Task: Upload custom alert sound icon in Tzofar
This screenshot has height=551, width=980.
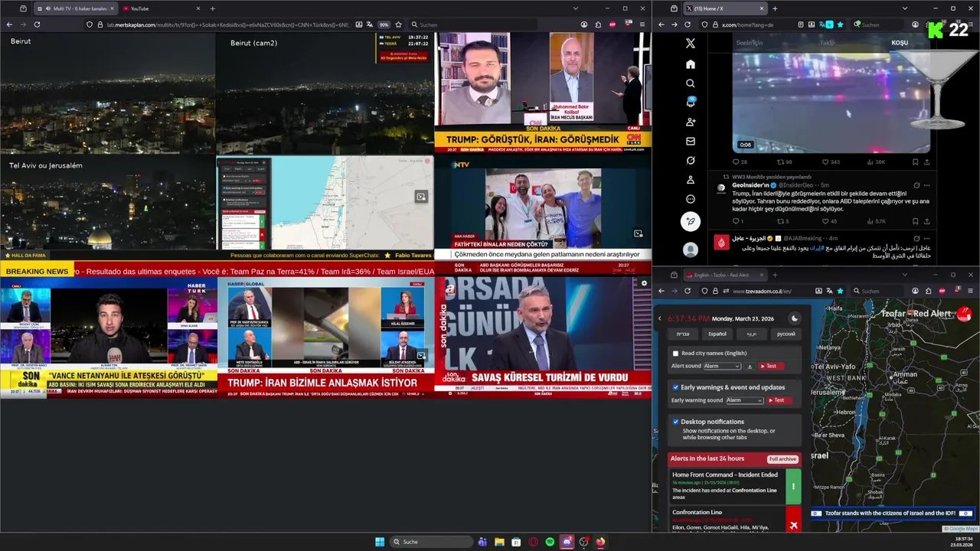Action: pyautogui.click(x=750, y=367)
